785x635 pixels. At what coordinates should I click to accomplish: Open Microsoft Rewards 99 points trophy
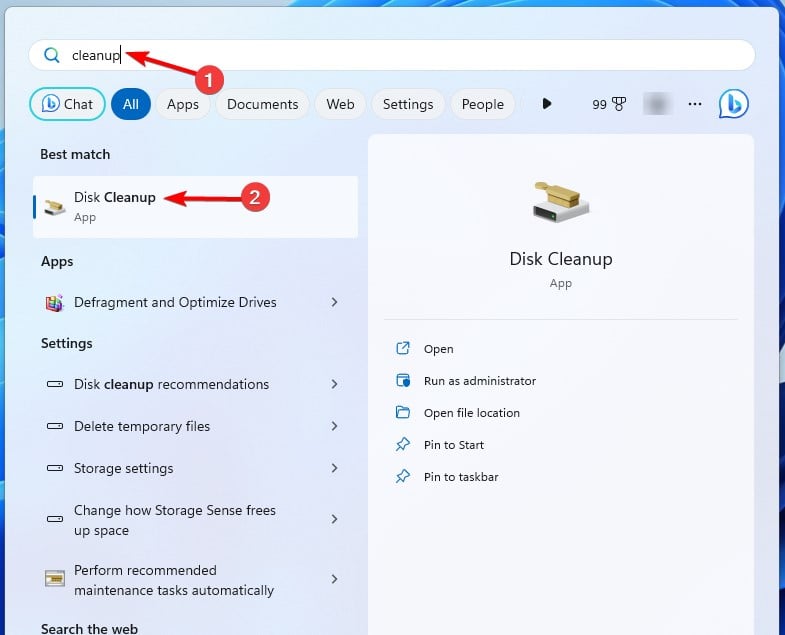tap(609, 104)
